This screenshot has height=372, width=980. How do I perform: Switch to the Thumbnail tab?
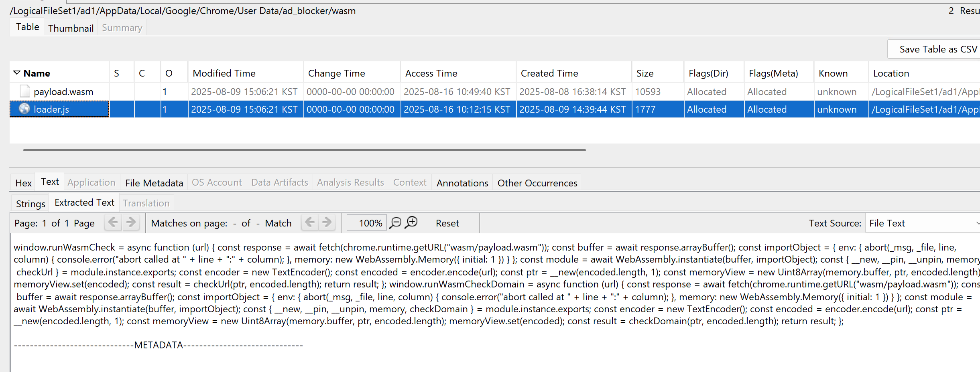[x=71, y=28]
